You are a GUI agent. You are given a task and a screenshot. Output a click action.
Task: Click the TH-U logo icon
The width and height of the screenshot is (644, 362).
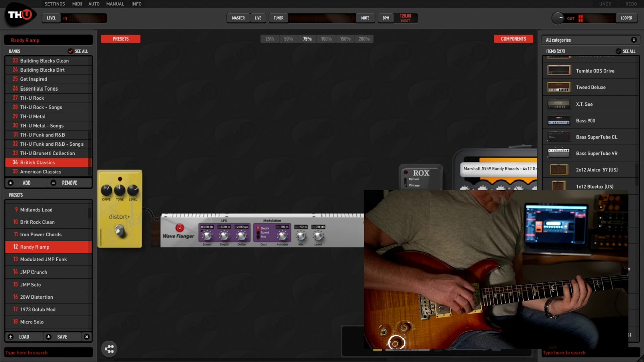20,15
